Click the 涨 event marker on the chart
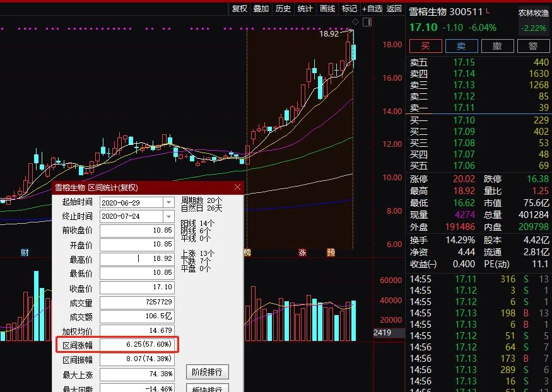Viewport: 552px width, 392px height. pos(303,252)
